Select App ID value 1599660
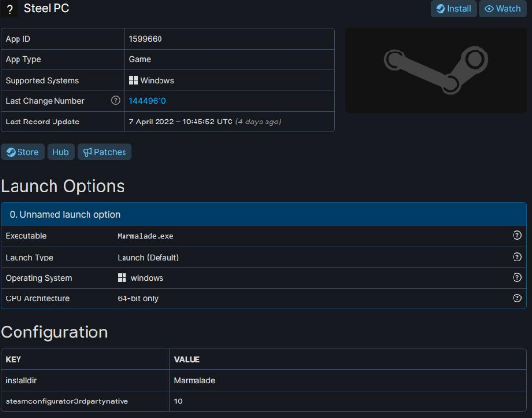 pos(146,39)
